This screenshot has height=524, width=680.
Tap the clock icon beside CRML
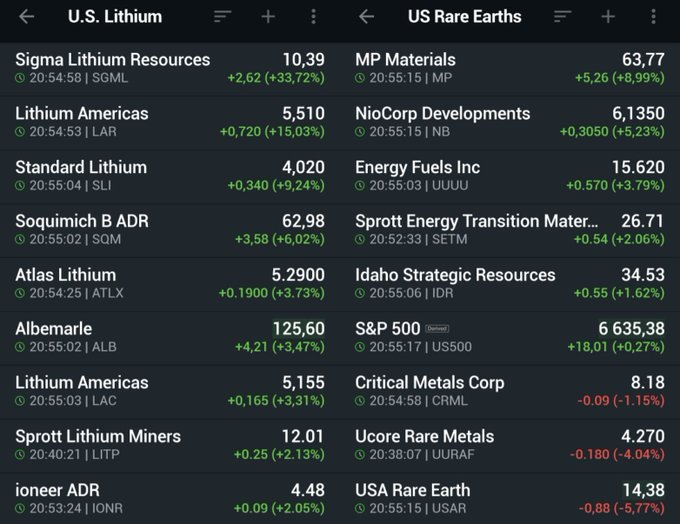coord(360,401)
